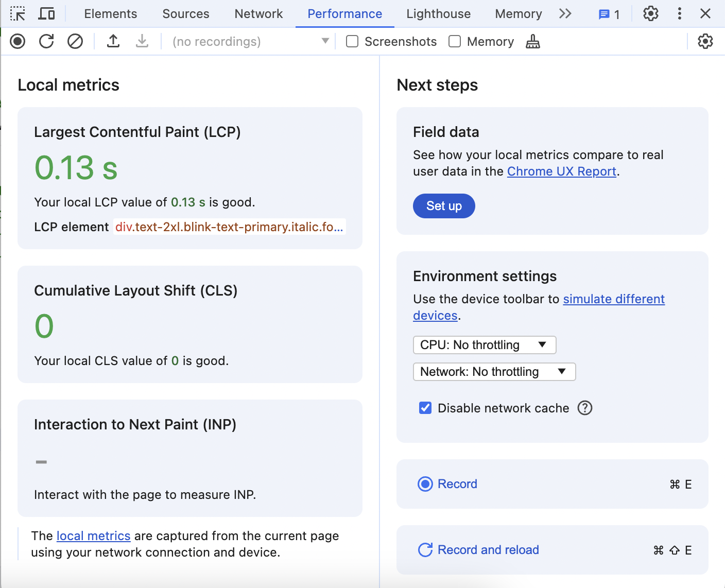Screen dimensions: 725x588
Task: Select the inspect element cursor icon
Action: (18, 13)
